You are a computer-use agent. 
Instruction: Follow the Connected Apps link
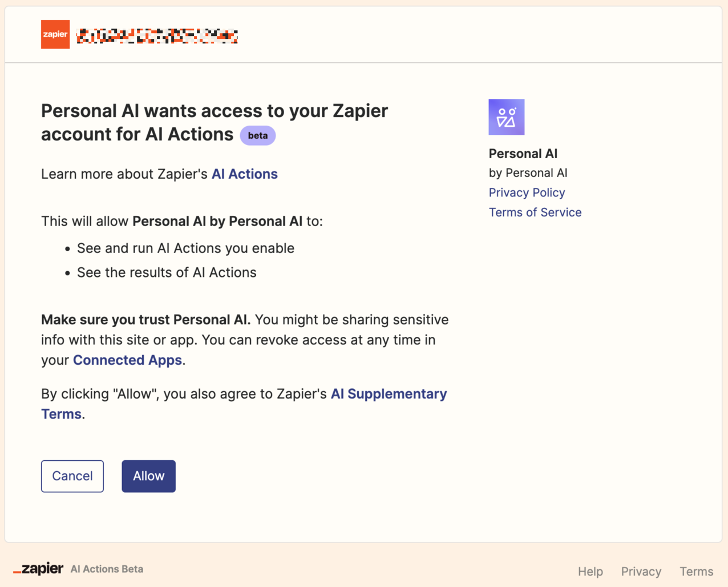click(127, 360)
